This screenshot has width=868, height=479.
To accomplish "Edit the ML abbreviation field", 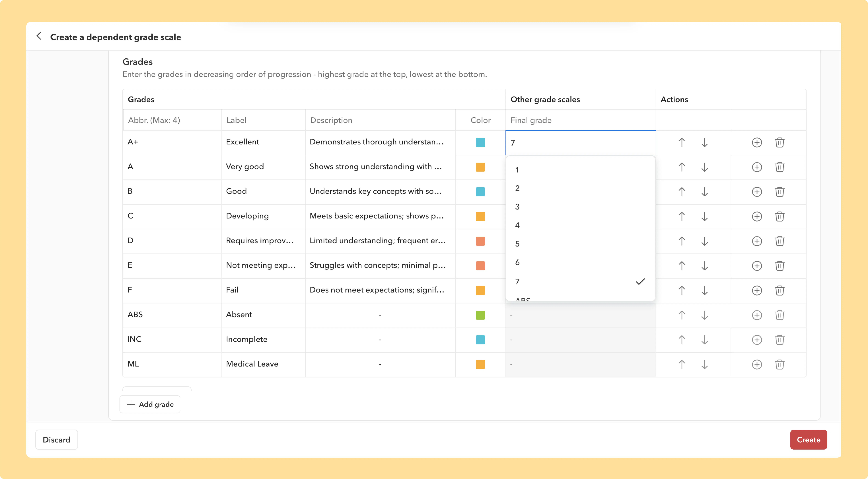I will click(x=172, y=364).
